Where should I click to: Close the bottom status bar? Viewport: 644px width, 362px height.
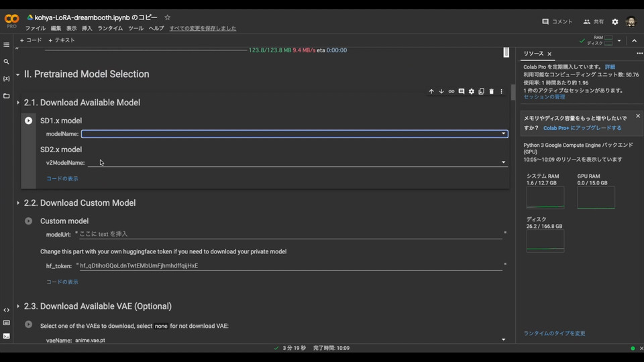point(641,348)
